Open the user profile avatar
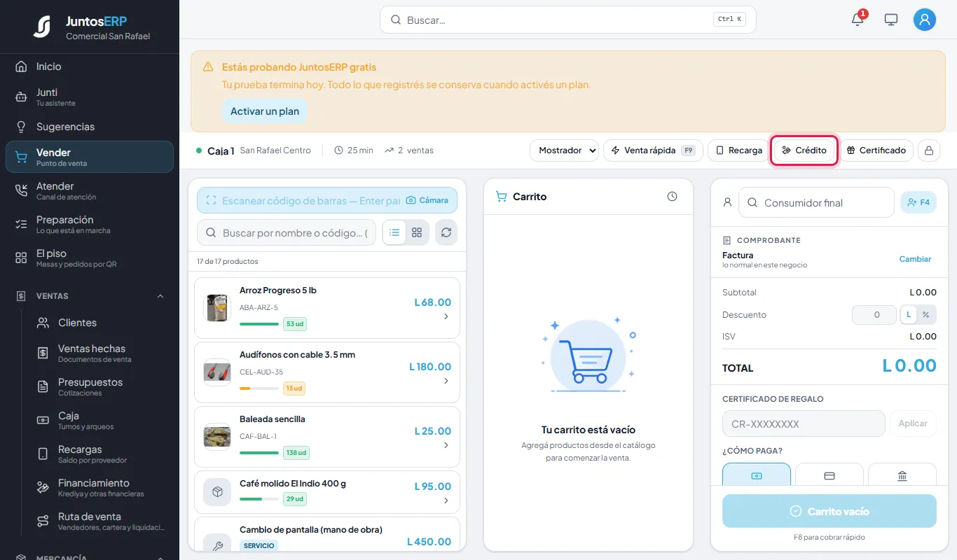 tap(925, 20)
